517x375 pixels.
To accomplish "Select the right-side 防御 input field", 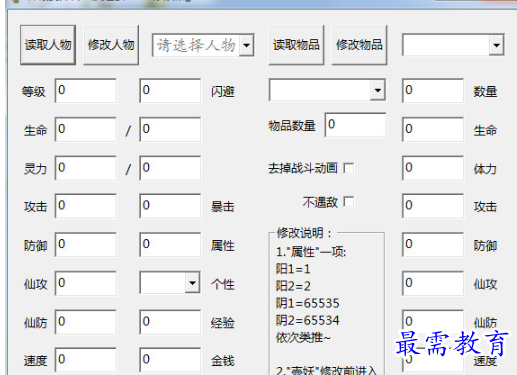I will pyautogui.click(x=433, y=245).
